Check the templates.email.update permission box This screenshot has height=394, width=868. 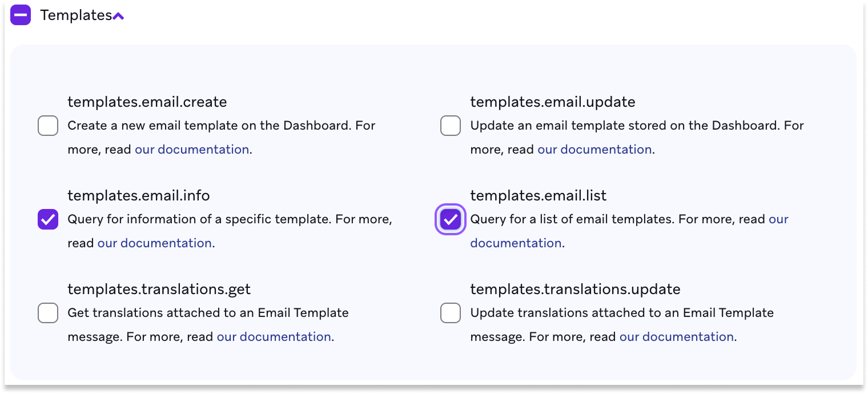(x=451, y=126)
